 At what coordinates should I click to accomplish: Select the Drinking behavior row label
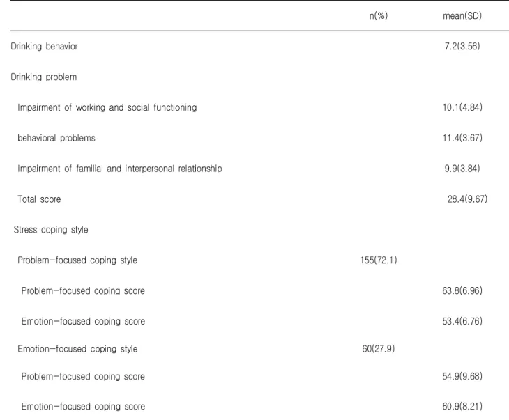(x=44, y=47)
